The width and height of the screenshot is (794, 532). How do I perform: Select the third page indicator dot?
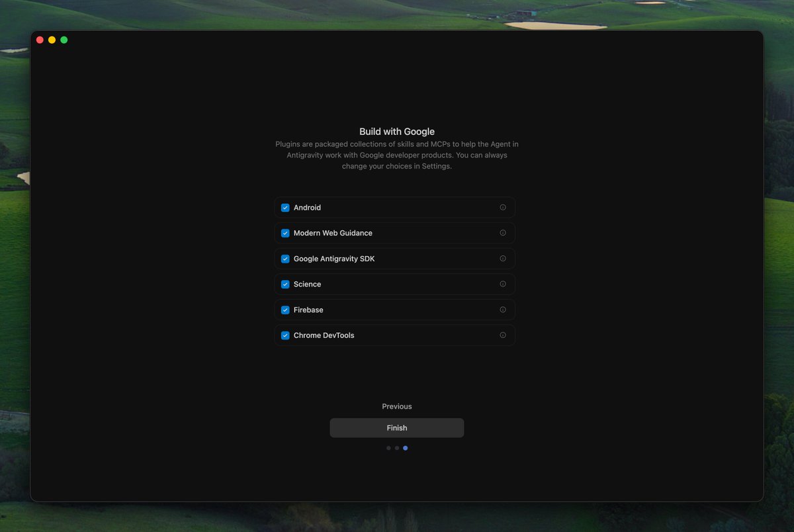coord(406,448)
